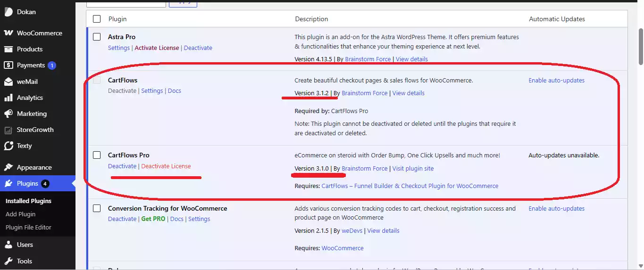Click the Payments dollar icon
The image size is (644, 270).
point(8,65)
